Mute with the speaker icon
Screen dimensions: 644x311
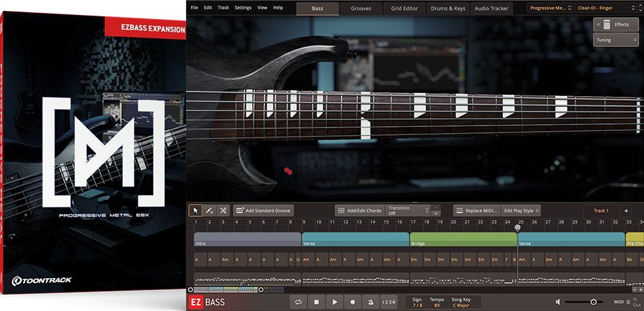[x=557, y=302]
